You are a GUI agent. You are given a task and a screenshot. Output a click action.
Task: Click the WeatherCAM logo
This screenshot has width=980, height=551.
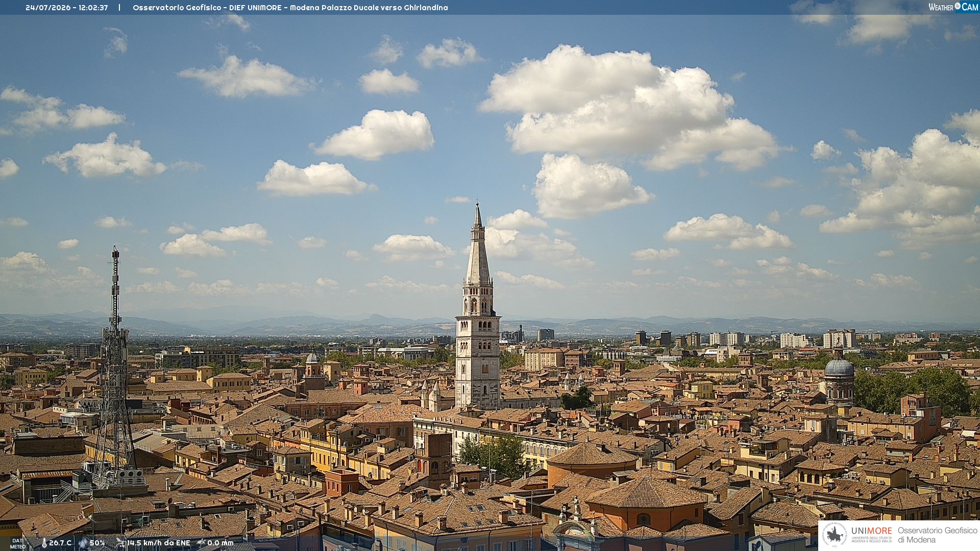[x=953, y=7]
